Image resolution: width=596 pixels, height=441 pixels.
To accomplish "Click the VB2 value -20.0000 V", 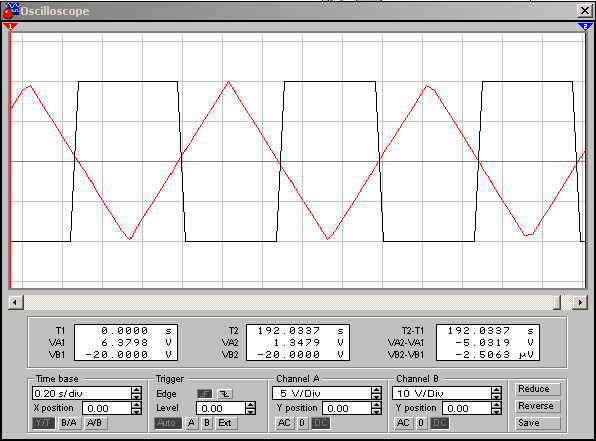I will [x=300, y=355].
